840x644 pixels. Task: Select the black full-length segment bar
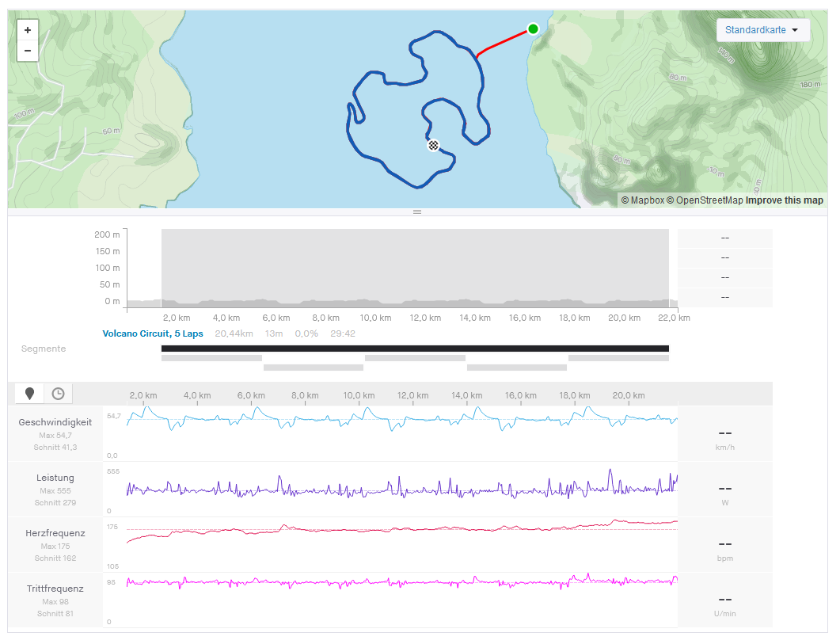click(415, 349)
